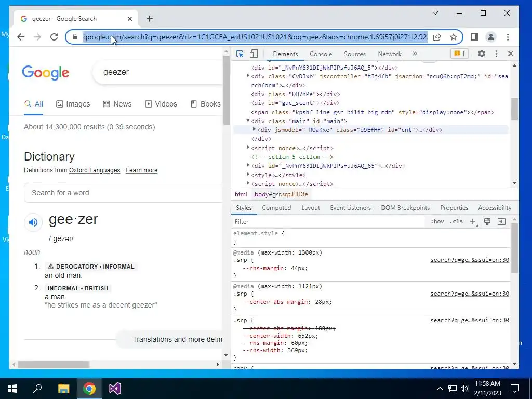
Task: Toggle the :hov element state panel
Action: 437,221
